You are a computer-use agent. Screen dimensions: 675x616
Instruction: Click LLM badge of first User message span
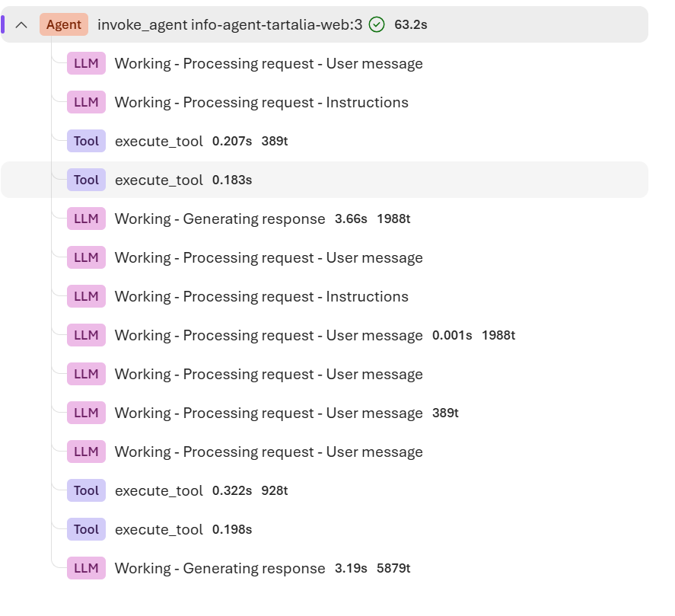(x=86, y=63)
